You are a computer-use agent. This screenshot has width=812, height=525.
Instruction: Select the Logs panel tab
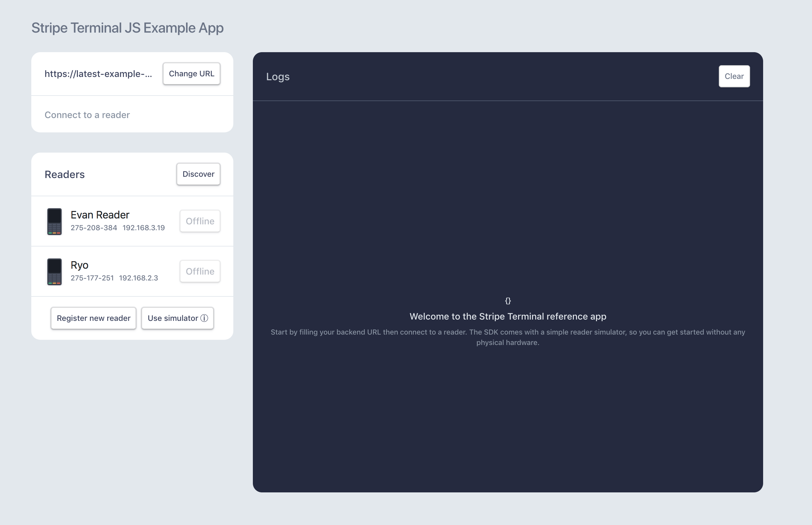click(278, 76)
